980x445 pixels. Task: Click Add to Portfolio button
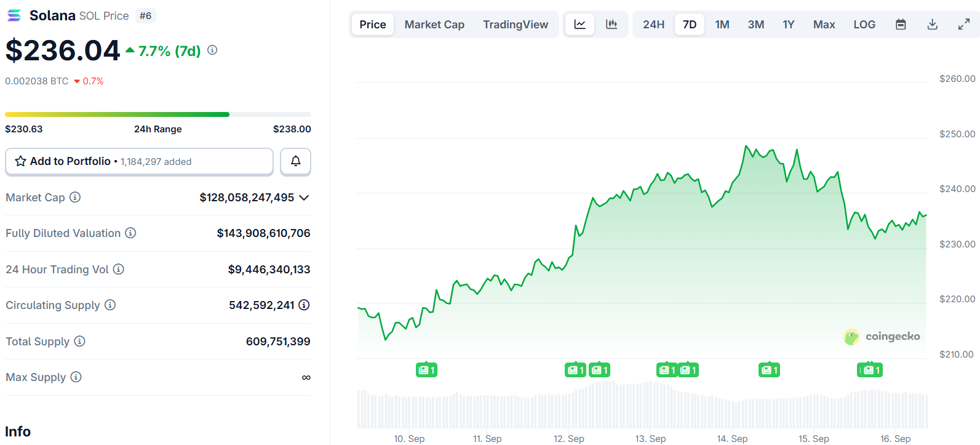click(x=139, y=161)
